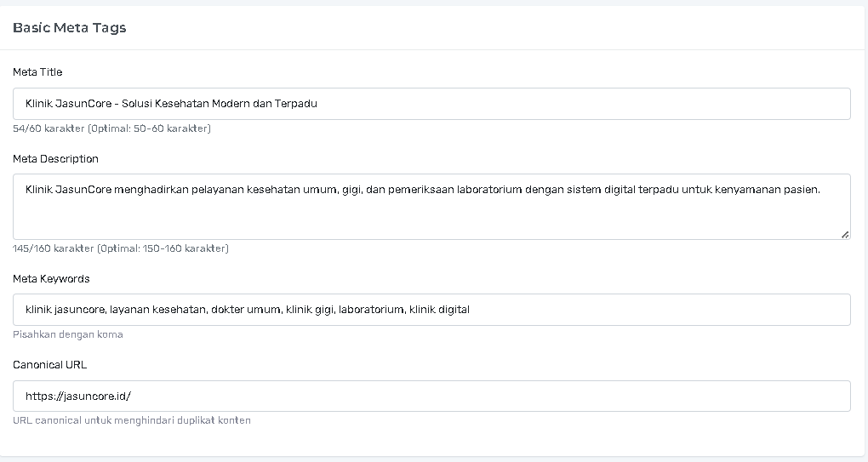Click the Meta Keywords label
868x462 pixels.
51,279
